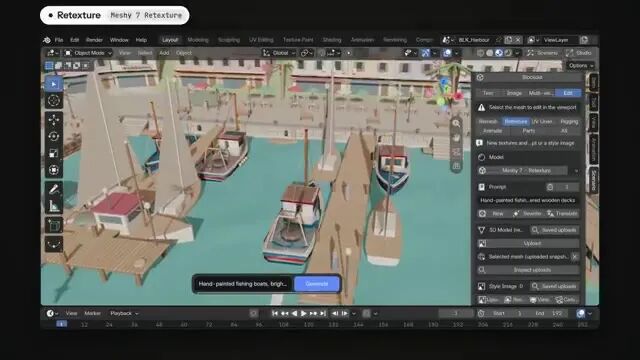This screenshot has width=640, height=360.
Task: Open the Object Mode dropdown
Action: [x=88, y=53]
